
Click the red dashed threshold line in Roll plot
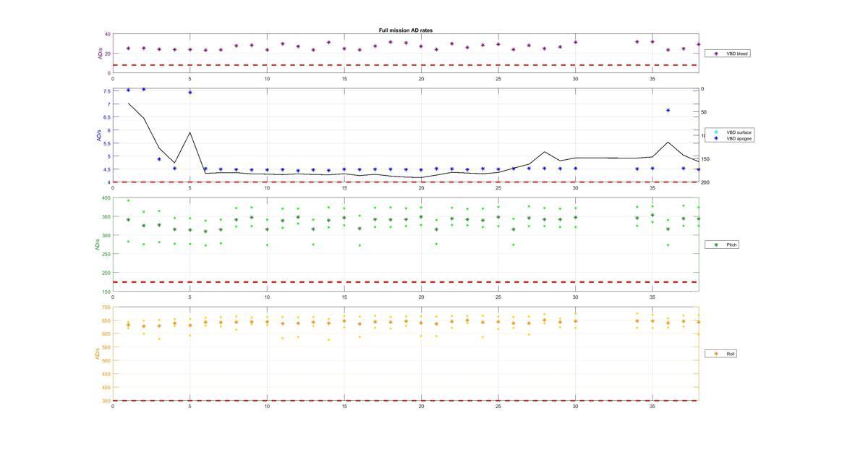pyautogui.click(x=406, y=400)
